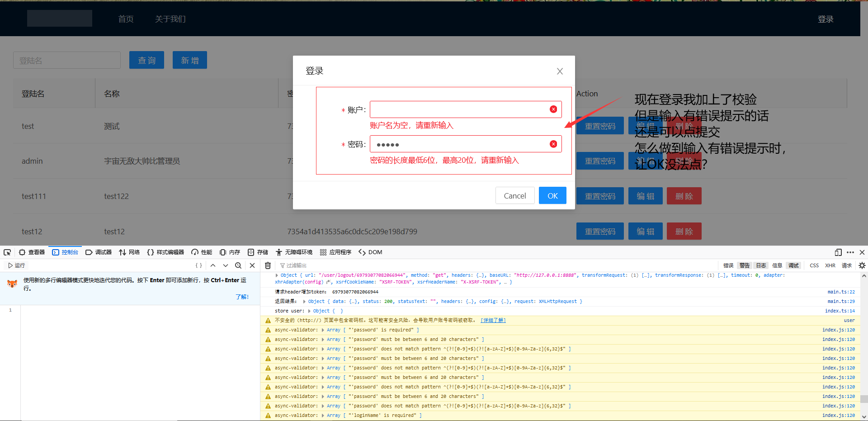Screen dimensions: 868x421
Task: Click 删除 in the test111 row
Action: tap(684, 196)
